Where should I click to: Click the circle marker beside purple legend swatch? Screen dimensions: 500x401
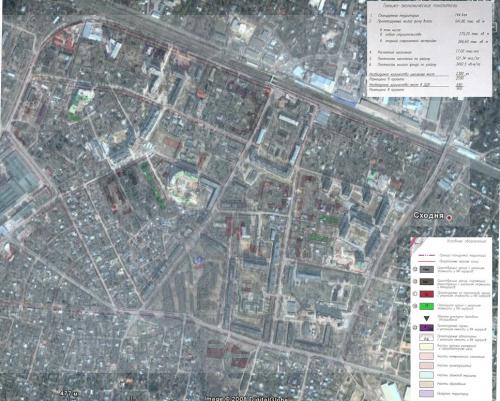(415, 327)
